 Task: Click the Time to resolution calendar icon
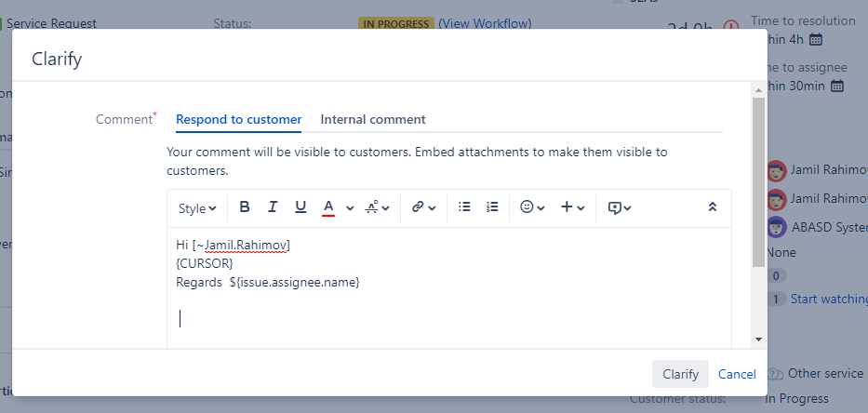click(x=816, y=39)
